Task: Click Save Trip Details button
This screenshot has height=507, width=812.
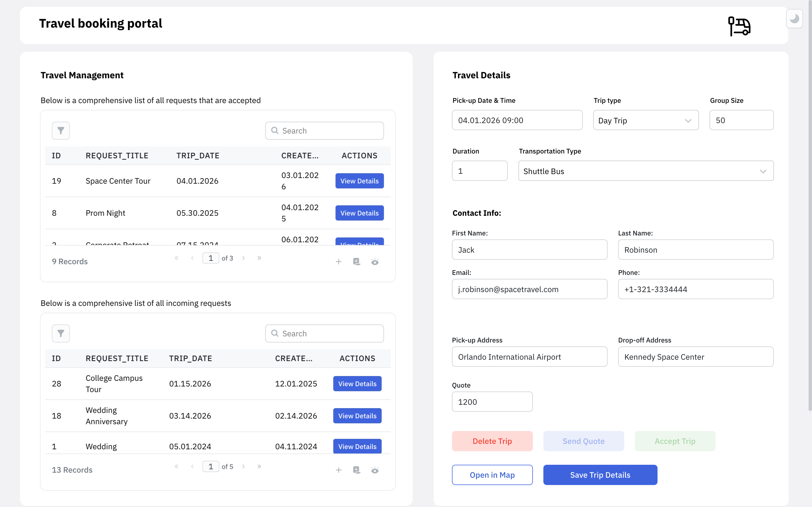Action: 600,475
